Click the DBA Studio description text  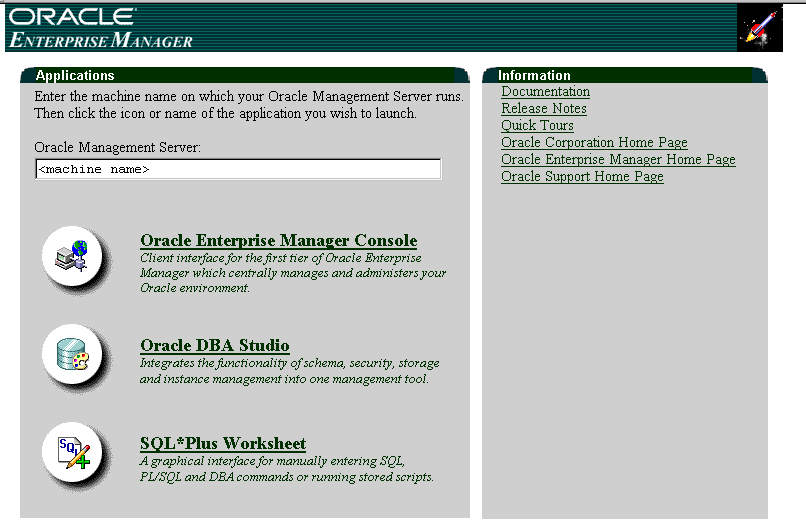click(289, 371)
